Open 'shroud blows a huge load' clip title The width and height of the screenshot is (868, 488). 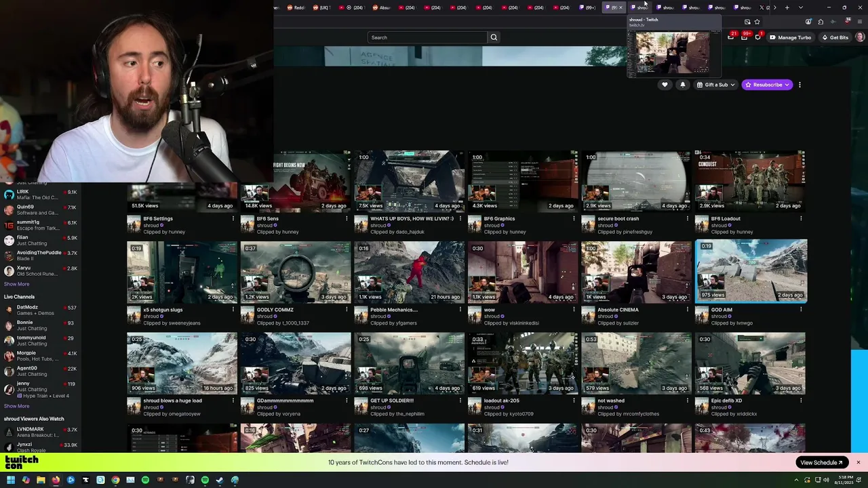click(172, 401)
